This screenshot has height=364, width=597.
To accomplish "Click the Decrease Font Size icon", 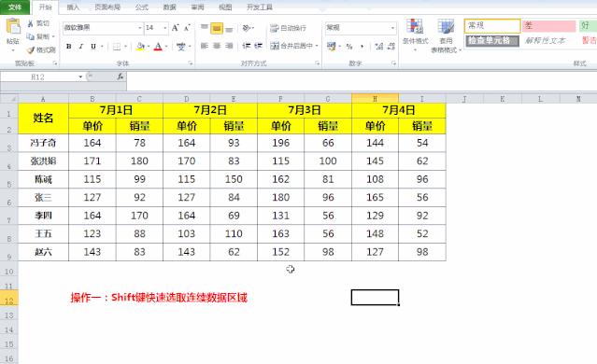I will pyautogui.click(x=187, y=28).
